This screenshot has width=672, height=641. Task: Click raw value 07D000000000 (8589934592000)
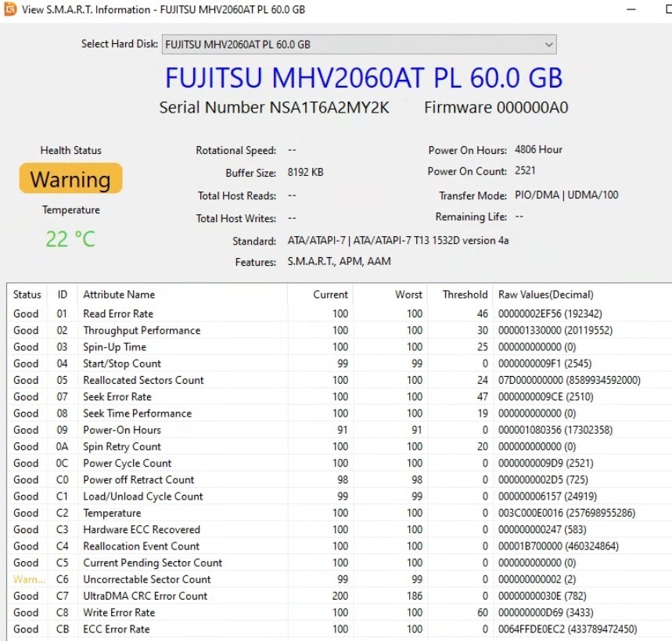[x=570, y=380]
